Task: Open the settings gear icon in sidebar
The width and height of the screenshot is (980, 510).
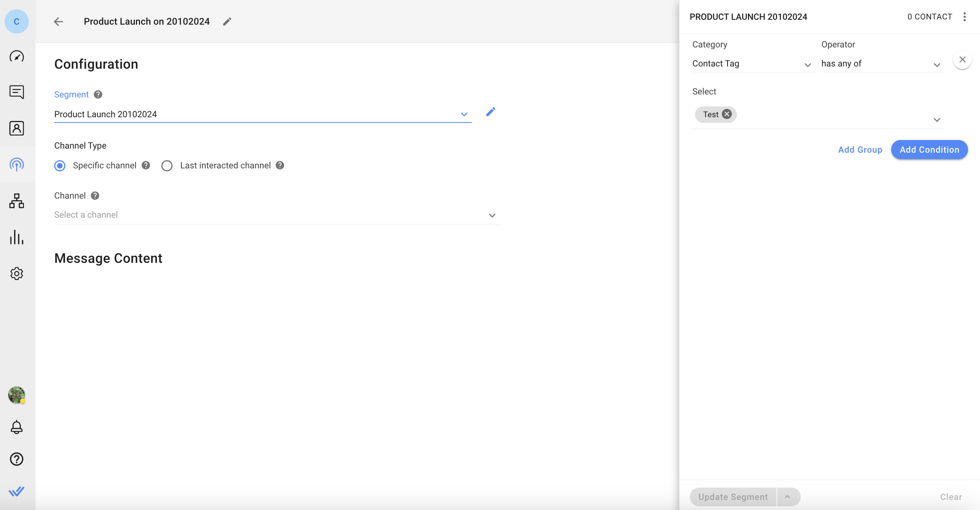Action: (x=17, y=273)
